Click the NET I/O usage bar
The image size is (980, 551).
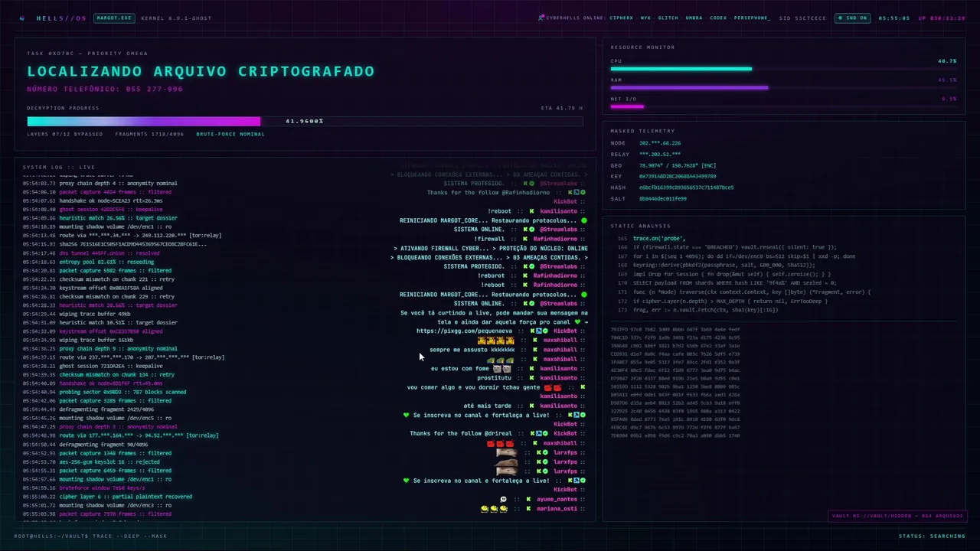[x=783, y=106]
